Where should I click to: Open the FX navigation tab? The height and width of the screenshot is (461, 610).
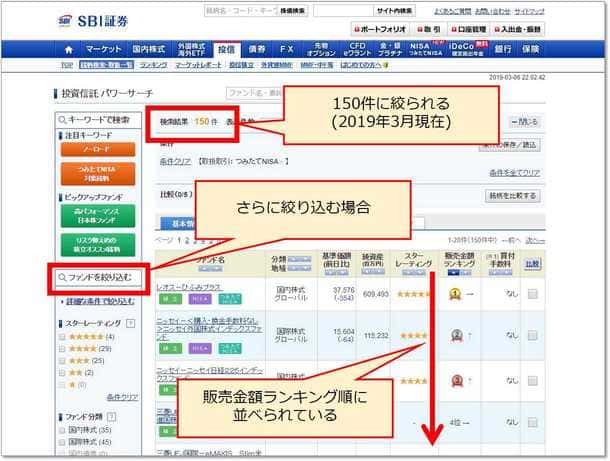287,49
